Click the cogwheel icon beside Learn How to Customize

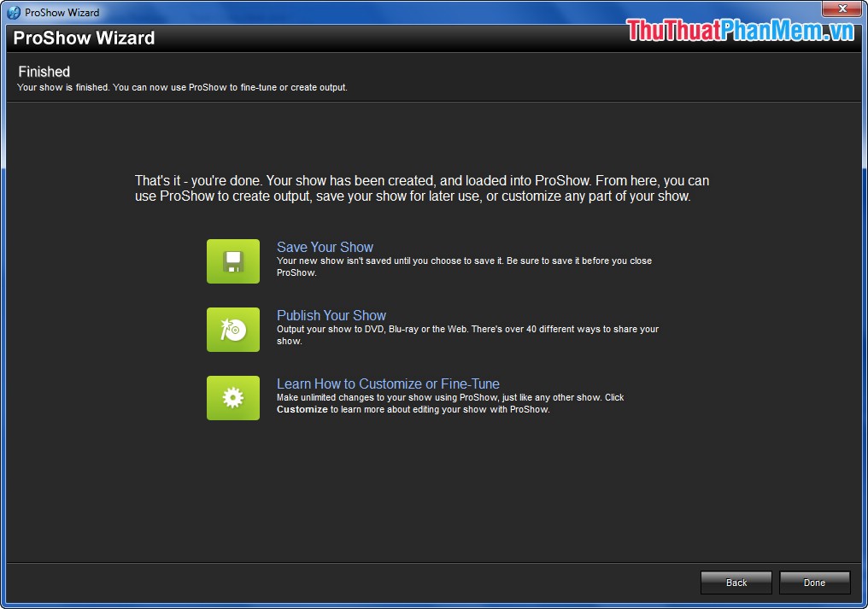point(232,398)
